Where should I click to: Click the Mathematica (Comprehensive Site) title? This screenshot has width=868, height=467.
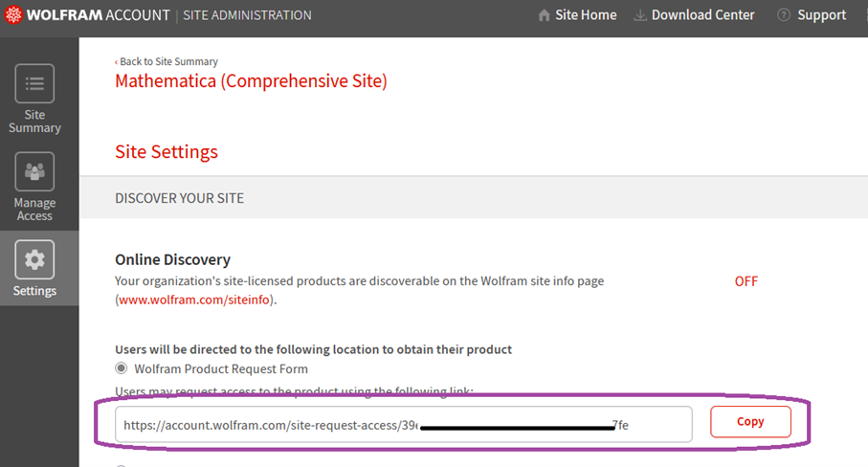[x=251, y=81]
